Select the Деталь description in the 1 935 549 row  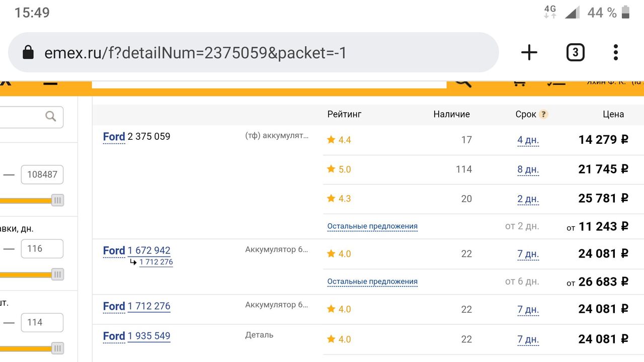pos(259,335)
